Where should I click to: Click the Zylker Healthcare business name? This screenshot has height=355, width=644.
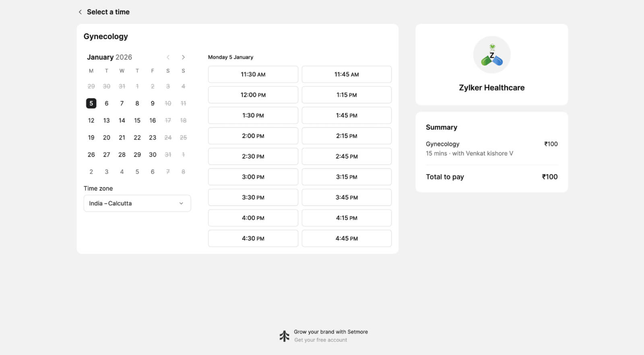(x=492, y=88)
